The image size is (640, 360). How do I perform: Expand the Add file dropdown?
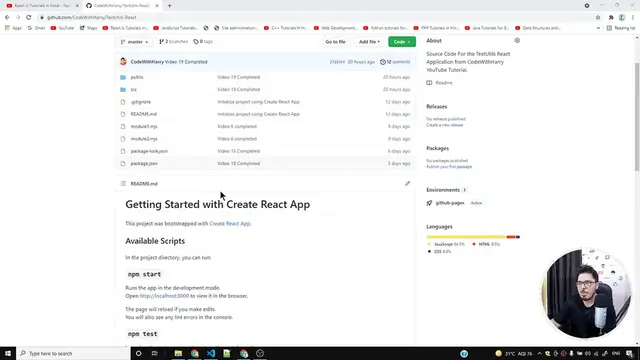click(x=369, y=42)
